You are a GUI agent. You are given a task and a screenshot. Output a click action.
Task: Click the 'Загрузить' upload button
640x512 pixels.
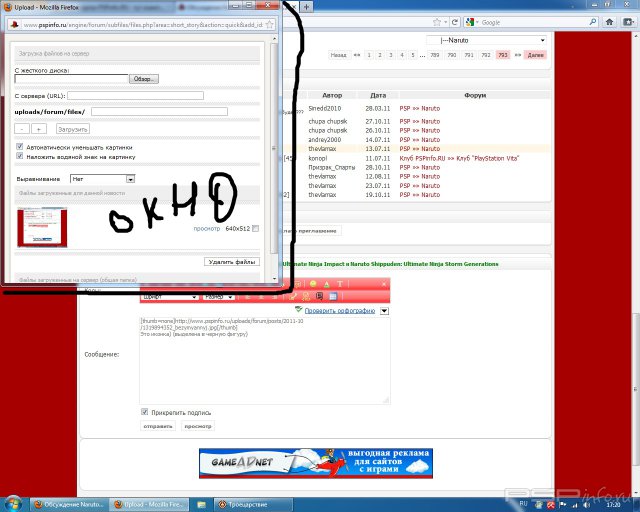(72, 129)
